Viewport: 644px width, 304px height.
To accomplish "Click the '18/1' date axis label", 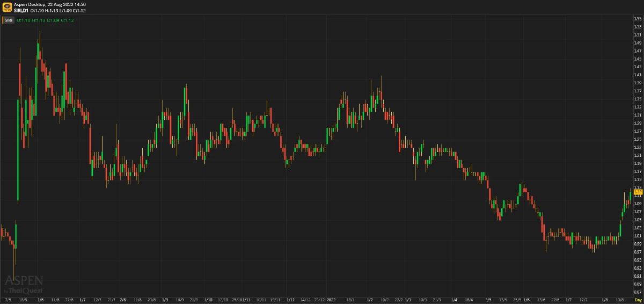I will (350, 299).
